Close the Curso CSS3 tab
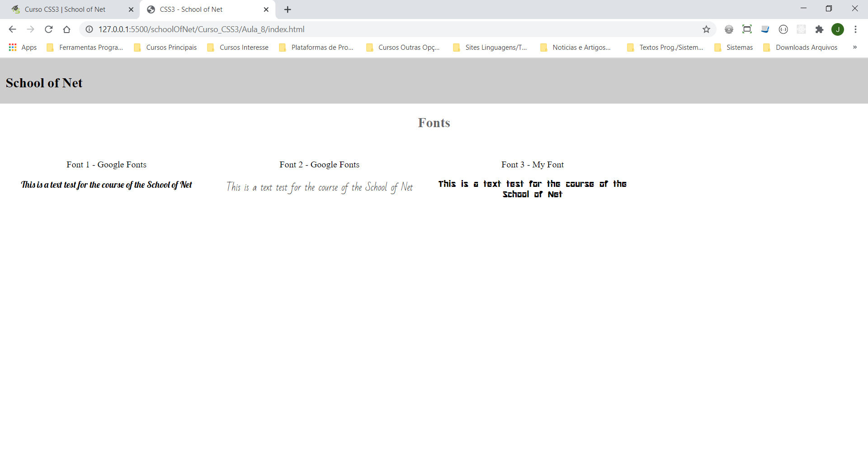Screen dimensions: 868x466 [x=131, y=10]
